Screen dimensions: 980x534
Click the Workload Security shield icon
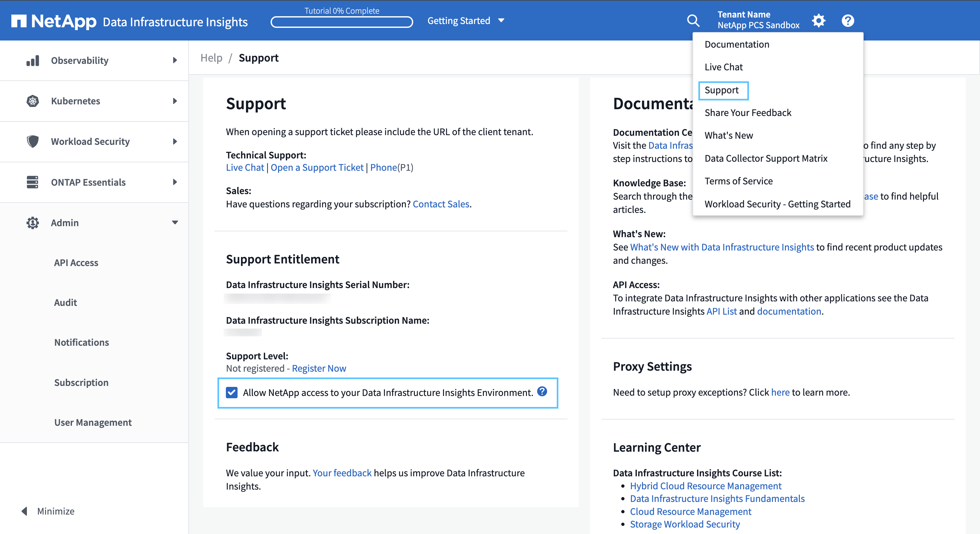(x=31, y=141)
